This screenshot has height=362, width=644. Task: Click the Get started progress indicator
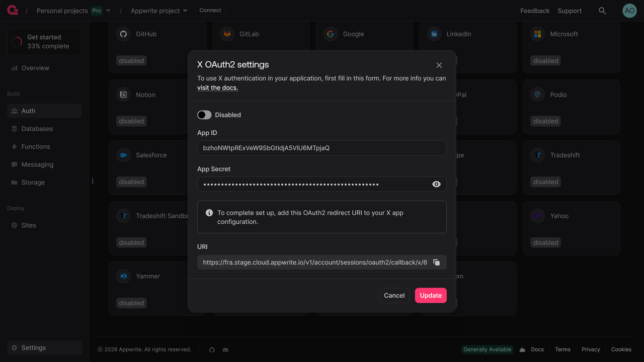17,42
